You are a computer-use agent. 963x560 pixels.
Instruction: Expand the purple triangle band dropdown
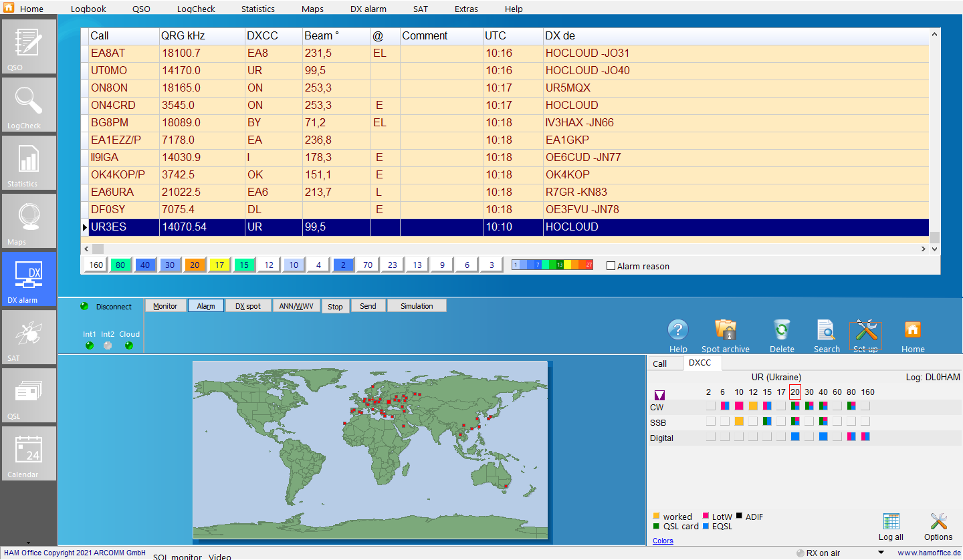pyautogui.click(x=659, y=395)
